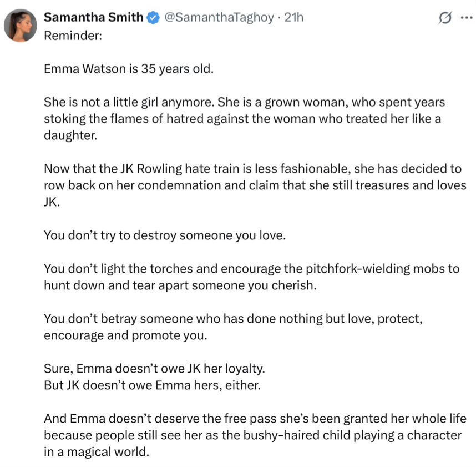Open the three-dot more options menu
Image resolution: width=476 pixels, height=467 pixels.
(x=466, y=18)
